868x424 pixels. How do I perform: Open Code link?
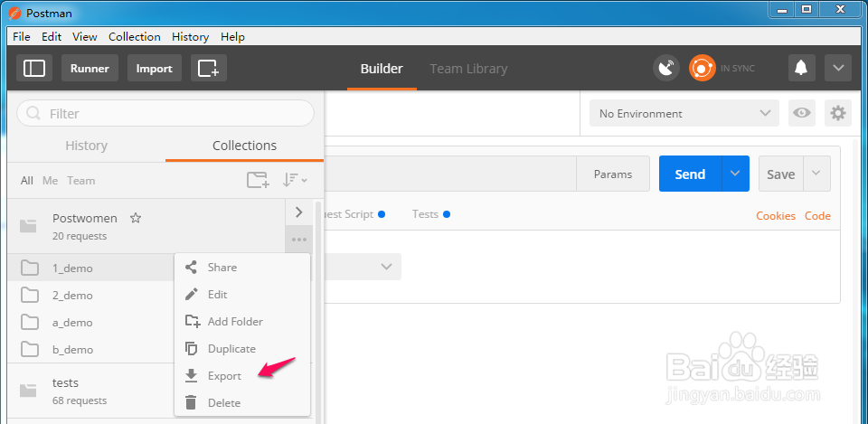817,216
